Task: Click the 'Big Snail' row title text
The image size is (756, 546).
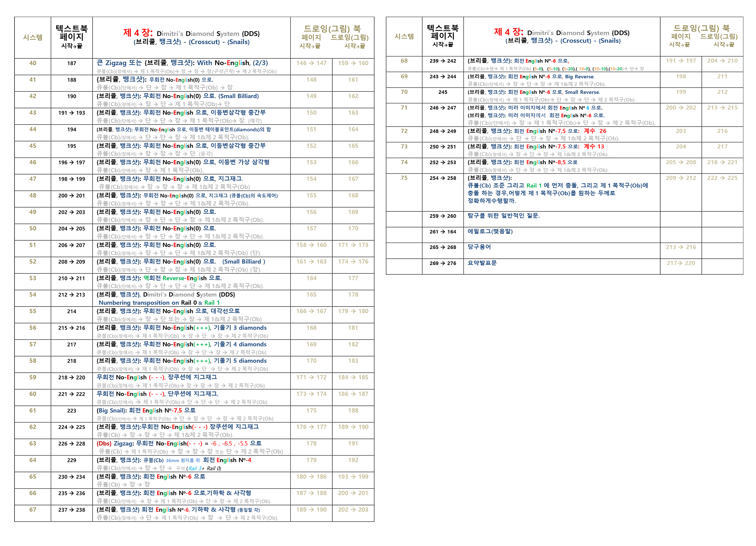Action: tap(146, 410)
